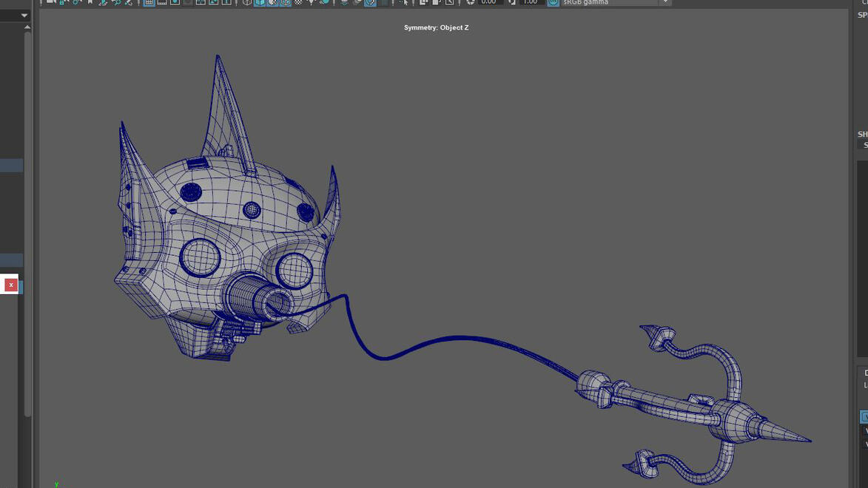The height and width of the screenshot is (488, 868).
Task: Toggle the resolution gate icon
Action: coord(175,2)
